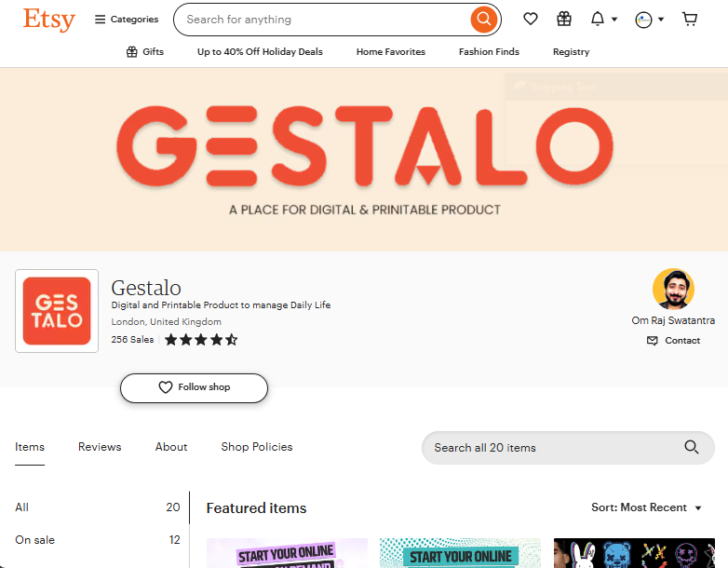Open the shopping cart icon
Viewport: 728px width, 568px height.
click(x=690, y=19)
